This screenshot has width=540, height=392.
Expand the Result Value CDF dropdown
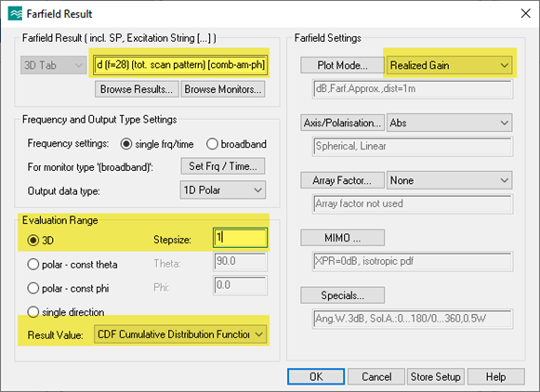[x=180, y=334]
